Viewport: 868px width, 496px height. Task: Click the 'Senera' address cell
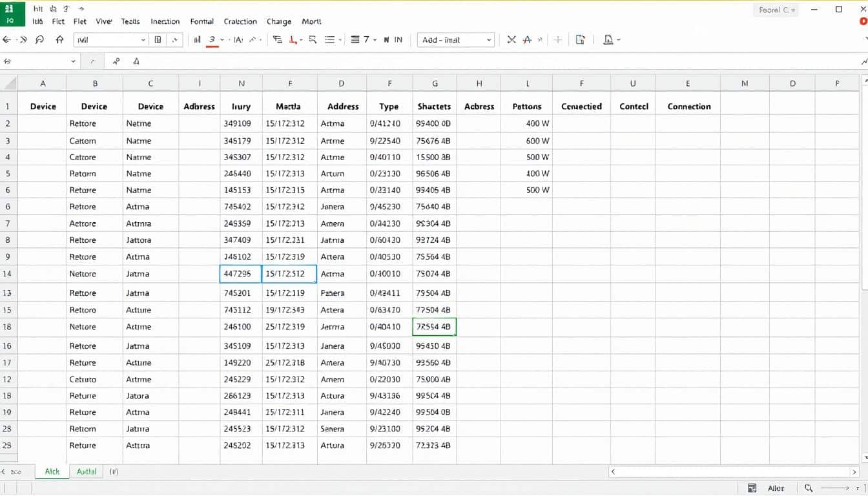click(x=342, y=429)
